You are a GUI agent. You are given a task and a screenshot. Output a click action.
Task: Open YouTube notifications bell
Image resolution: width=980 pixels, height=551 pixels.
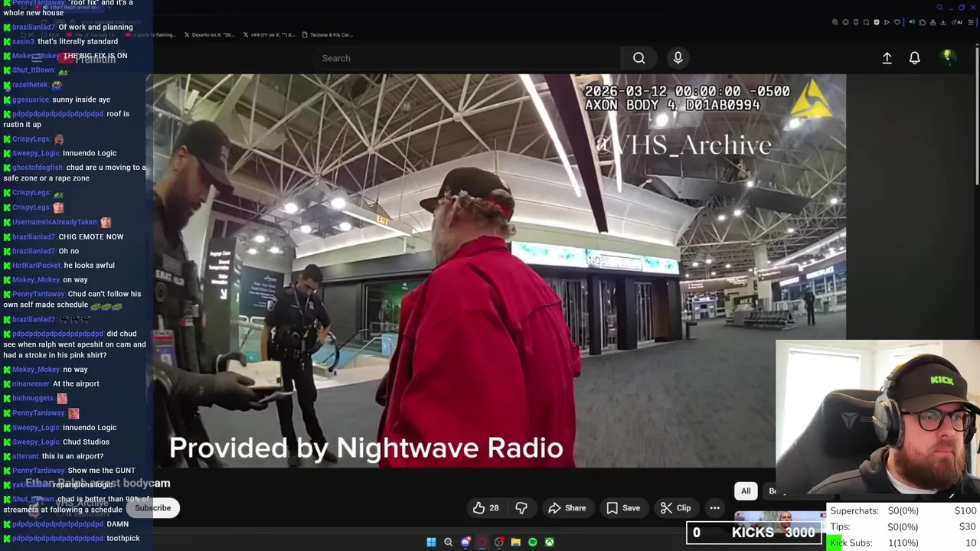(914, 58)
